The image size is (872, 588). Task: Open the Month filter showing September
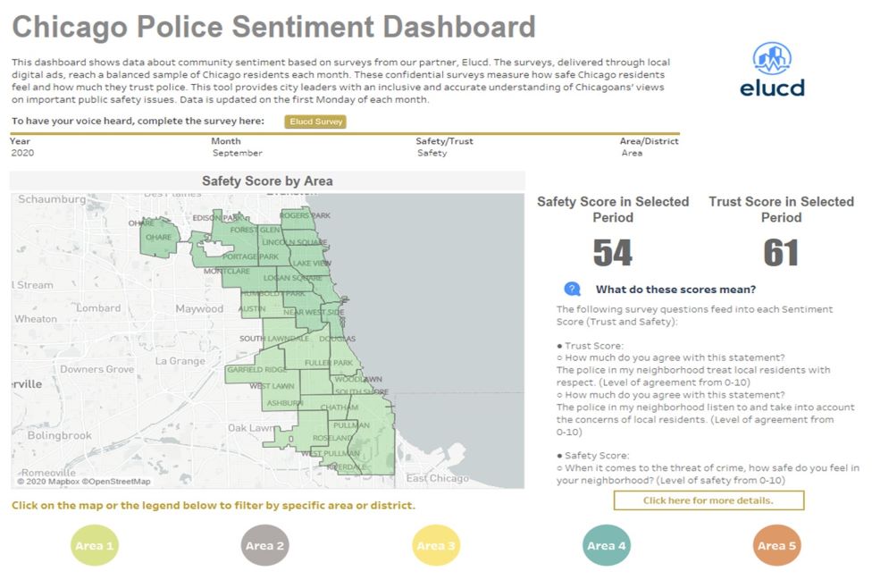tap(237, 153)
